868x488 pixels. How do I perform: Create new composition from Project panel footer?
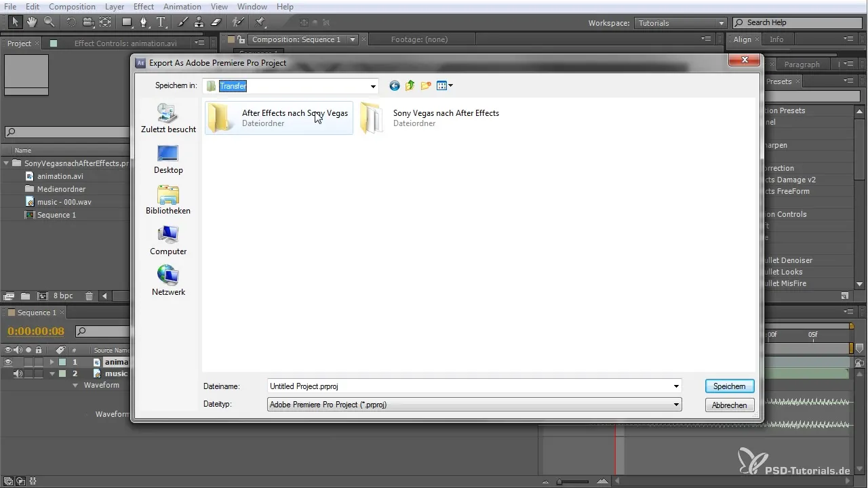click(x=43, y=296)
